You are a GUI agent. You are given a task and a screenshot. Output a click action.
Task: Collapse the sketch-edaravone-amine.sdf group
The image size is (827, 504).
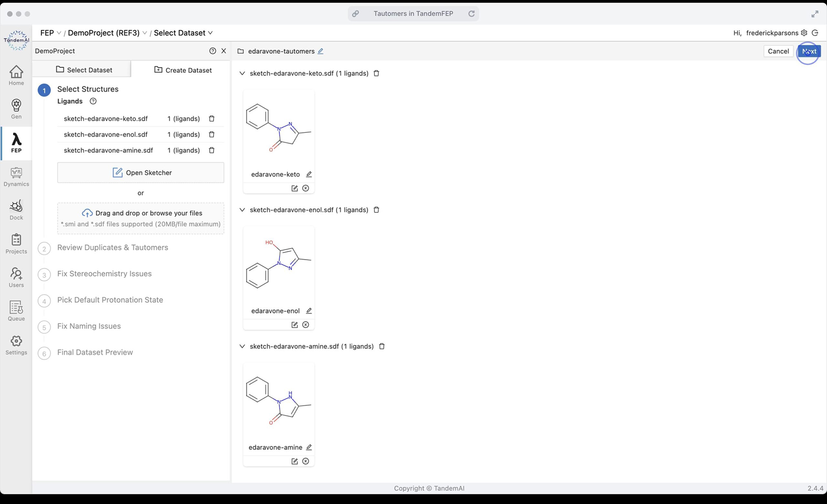point(242,346)
